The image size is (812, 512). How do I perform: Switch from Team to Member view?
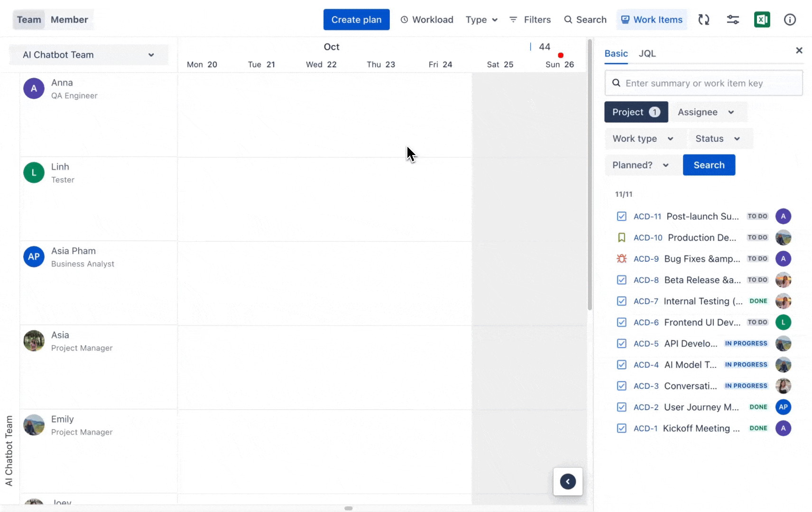69,19
